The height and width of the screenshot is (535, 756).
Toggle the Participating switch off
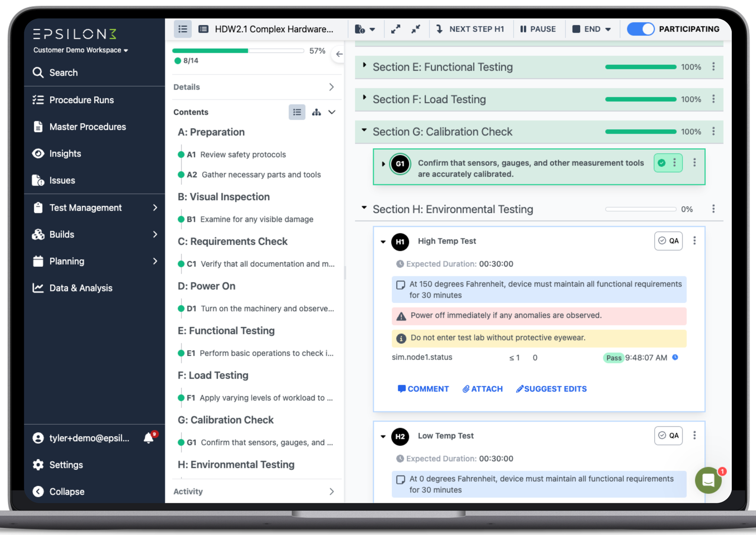tap(640, 29)
